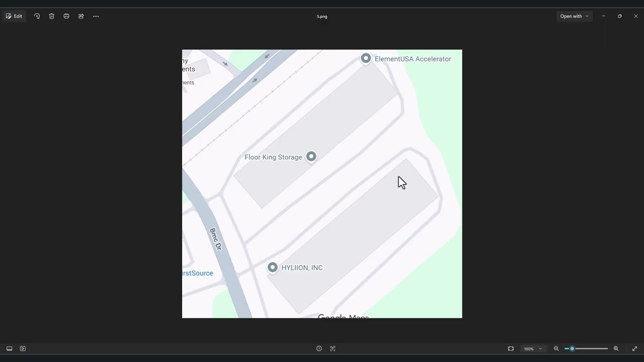Print the image using the printer icon
Image resolution: width=644 pixels, height=362 pixels.
[66, 16]
